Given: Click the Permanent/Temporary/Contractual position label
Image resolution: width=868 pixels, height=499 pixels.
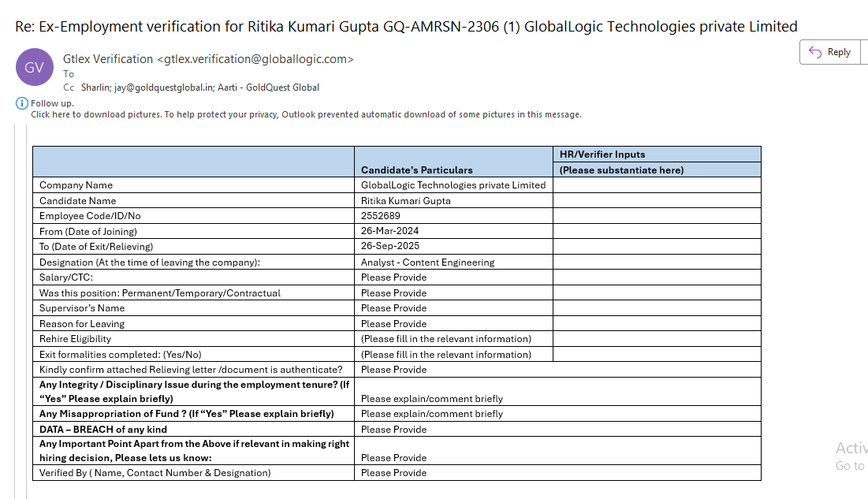Looking at the screenshot, I should pos(160,293).
